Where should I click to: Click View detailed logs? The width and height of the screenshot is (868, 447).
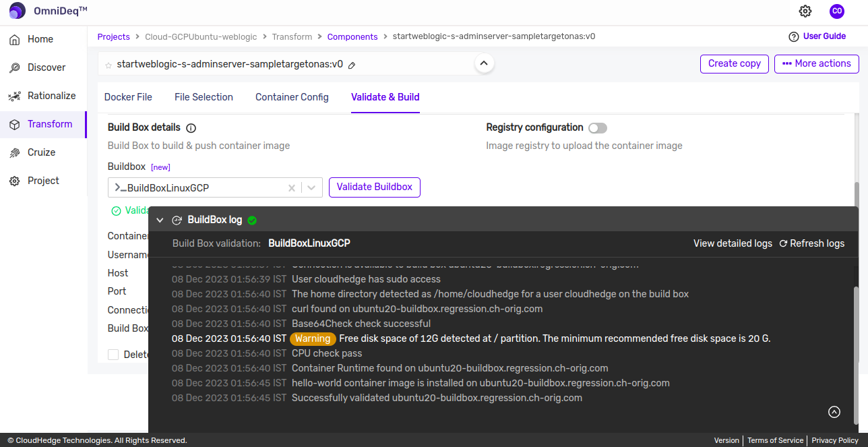point(733,243)
